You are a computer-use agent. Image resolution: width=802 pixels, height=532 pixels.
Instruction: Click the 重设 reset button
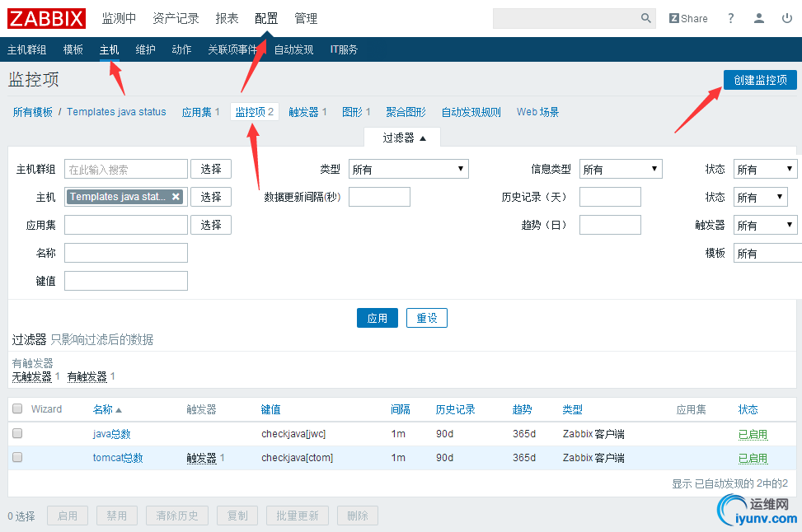click(427, 318)
